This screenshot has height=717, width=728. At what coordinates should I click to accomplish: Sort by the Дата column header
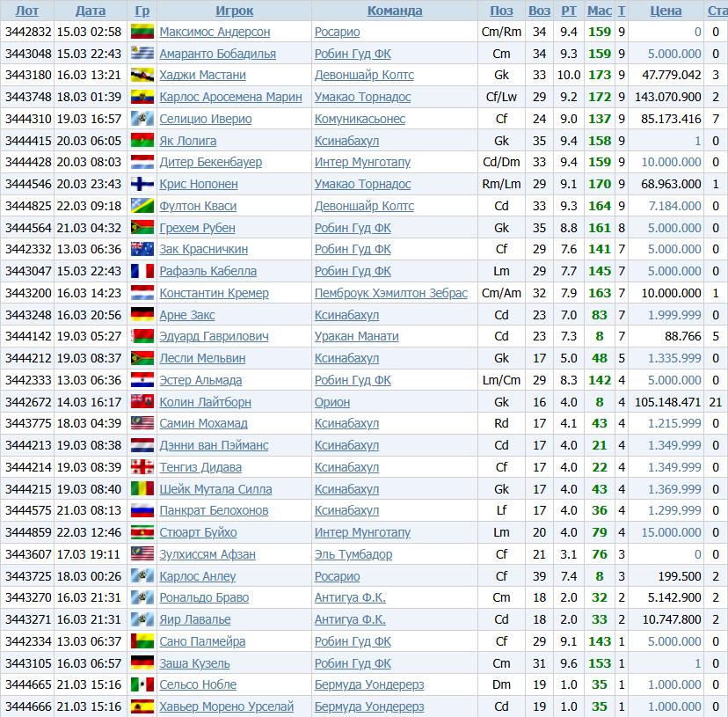(91, 11)
